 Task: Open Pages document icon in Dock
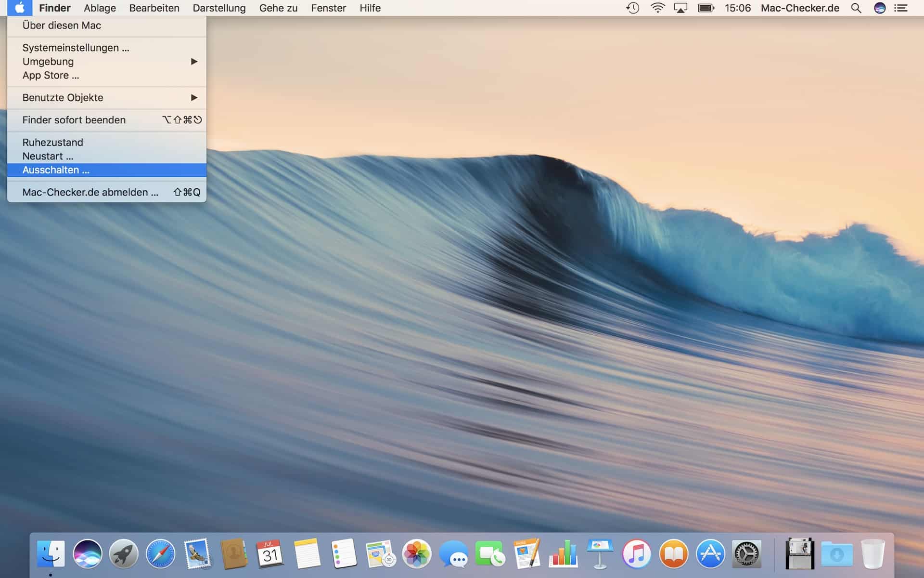point(526,554)
